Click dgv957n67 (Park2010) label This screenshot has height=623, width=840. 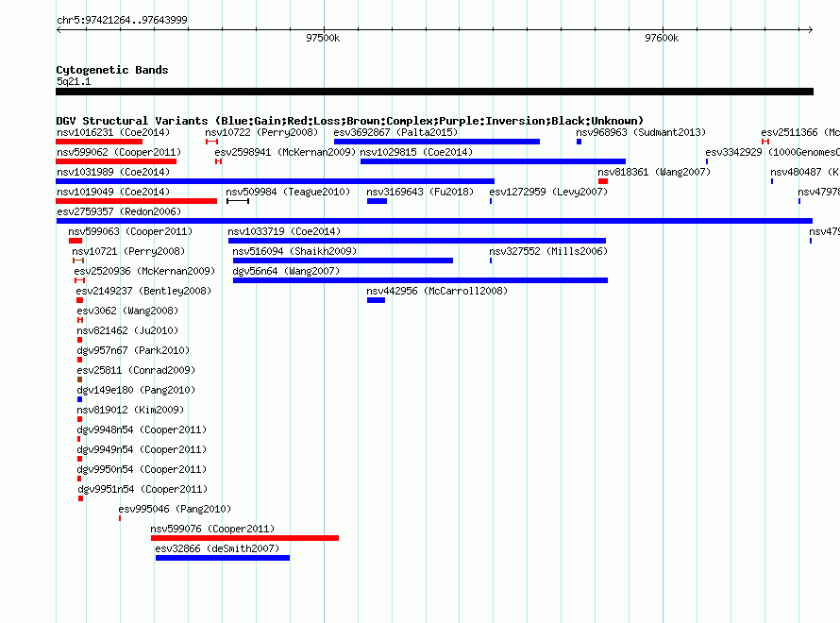(x=133, y=350)
